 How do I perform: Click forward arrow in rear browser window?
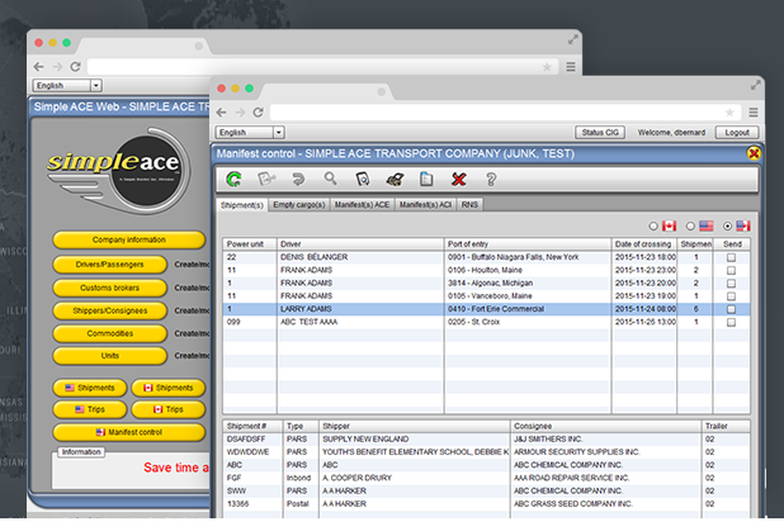point(57,67)
